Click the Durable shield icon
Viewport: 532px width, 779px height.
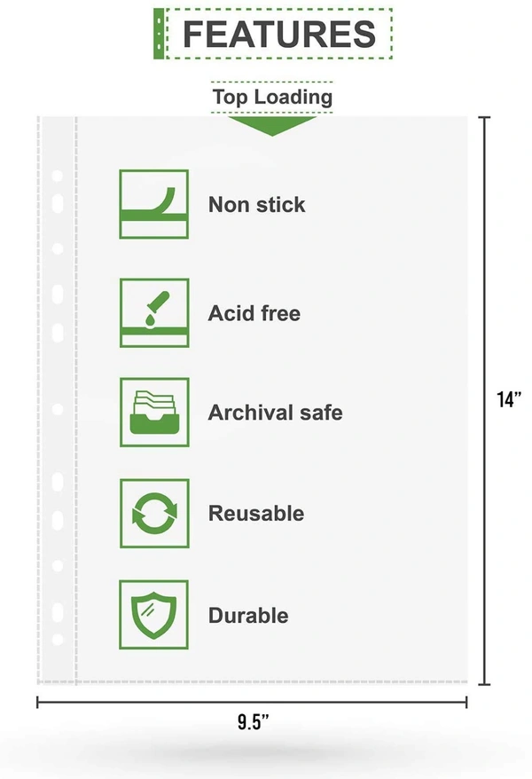click(x=154, y=614)
